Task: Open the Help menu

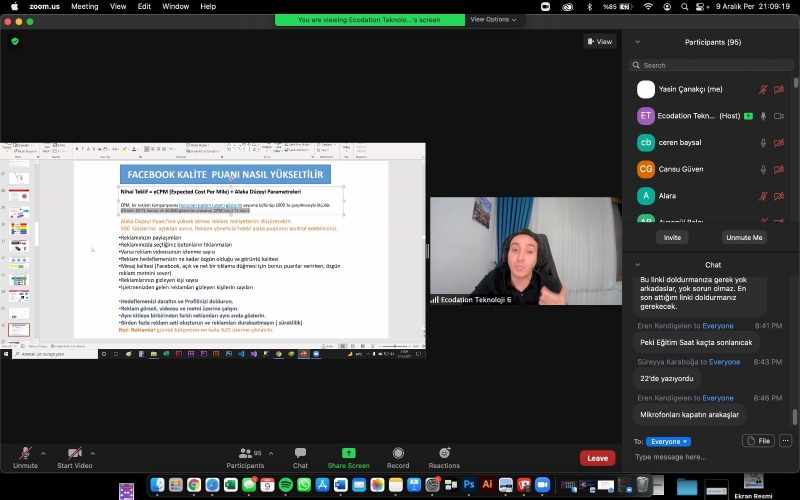Action: click(208, 7)
